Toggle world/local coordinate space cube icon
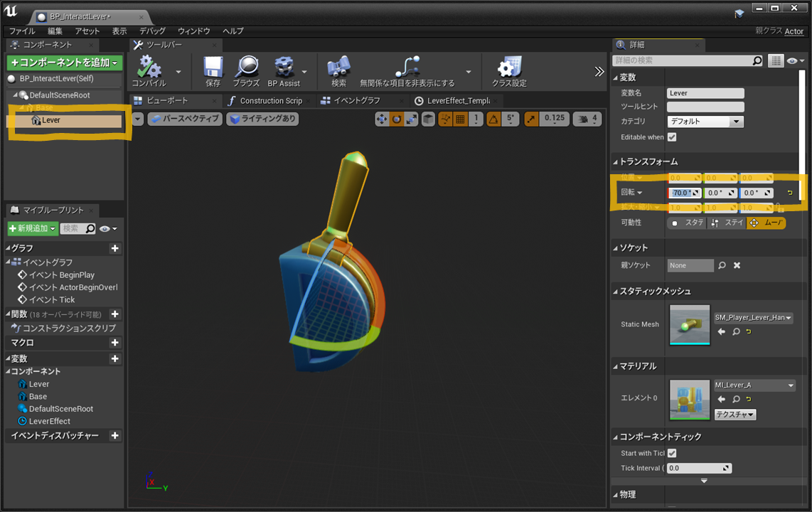The width and height of the screenshot is (812, 512). click(428, 119)
